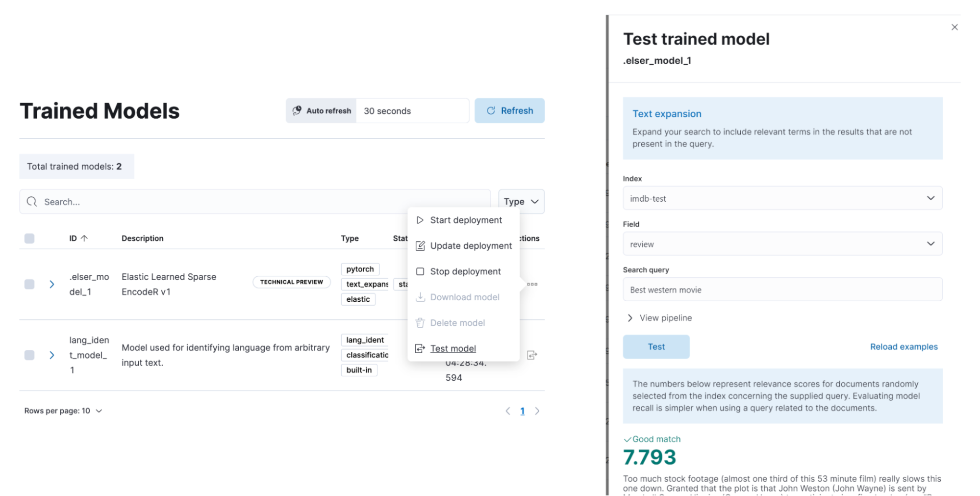Click the Auto refresh clock icon
The height and width of the screenshot is (496, 980).
pos(296,110)
